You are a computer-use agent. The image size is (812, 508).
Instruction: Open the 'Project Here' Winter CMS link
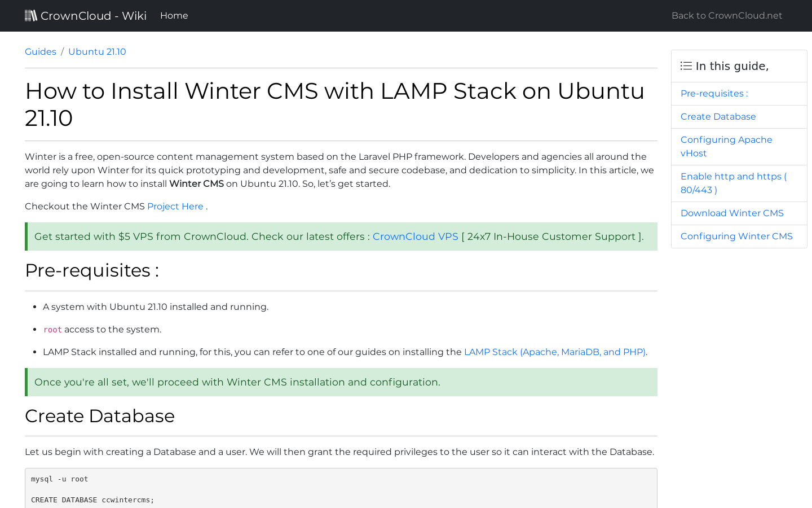pyautogui.click(x=175, y=206)
